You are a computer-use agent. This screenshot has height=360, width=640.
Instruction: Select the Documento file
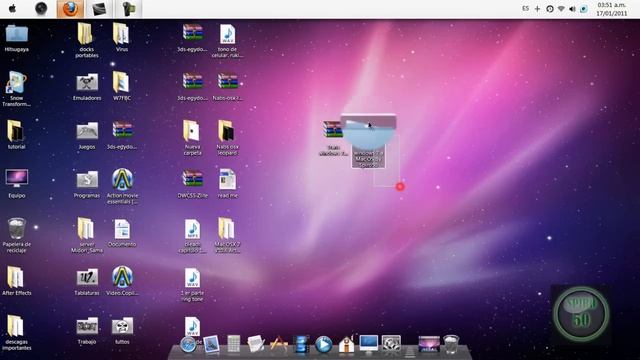coord(122,233)
